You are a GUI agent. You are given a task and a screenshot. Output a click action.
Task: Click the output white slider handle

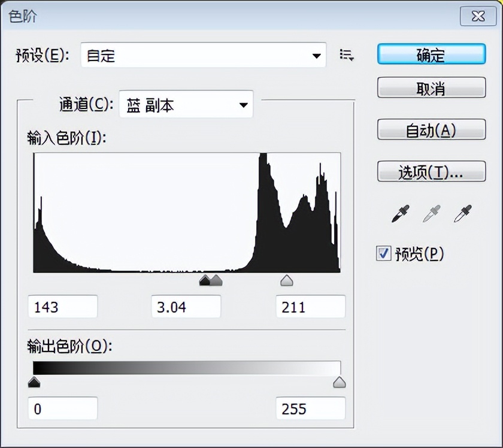tap(339, 383)
